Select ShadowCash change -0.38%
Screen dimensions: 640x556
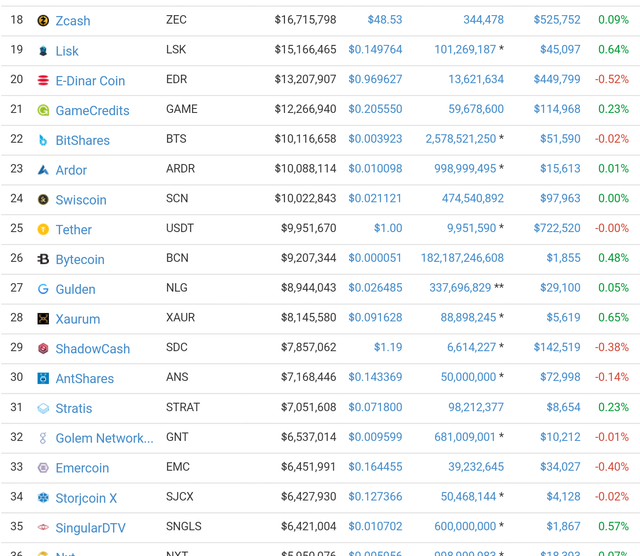611,347
